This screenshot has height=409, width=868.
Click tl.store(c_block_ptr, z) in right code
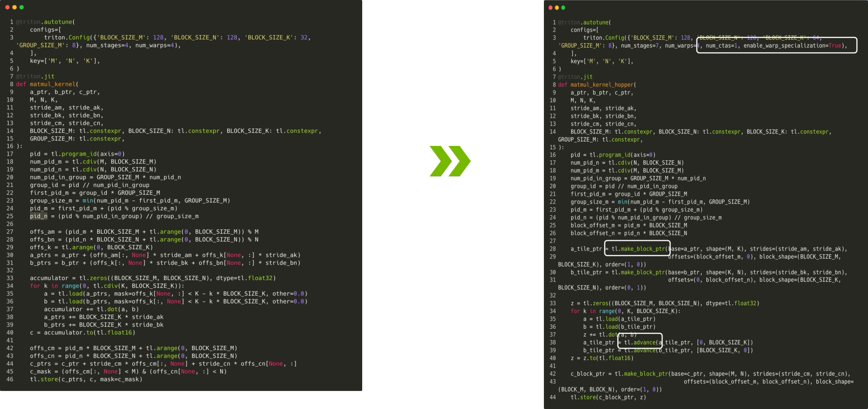pos(608,397)
